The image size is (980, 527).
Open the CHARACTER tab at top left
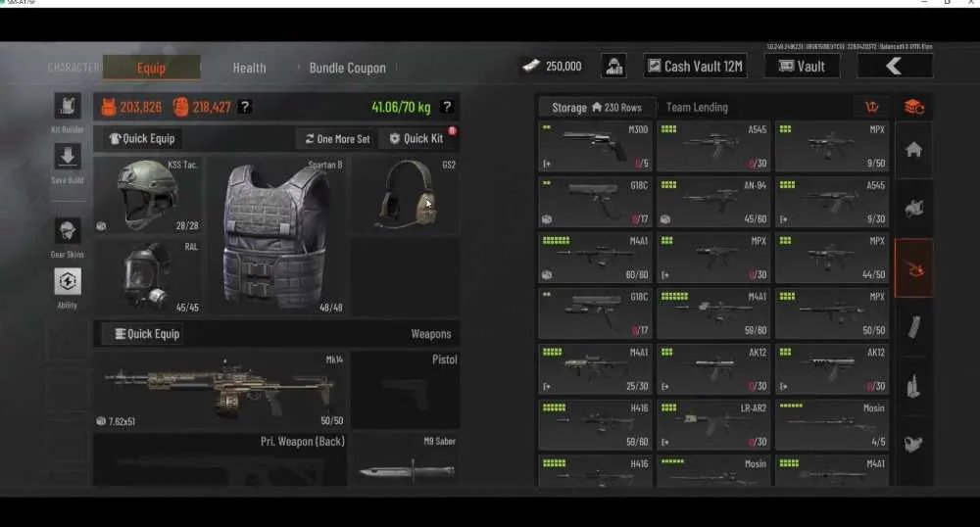tap(73, 67)
